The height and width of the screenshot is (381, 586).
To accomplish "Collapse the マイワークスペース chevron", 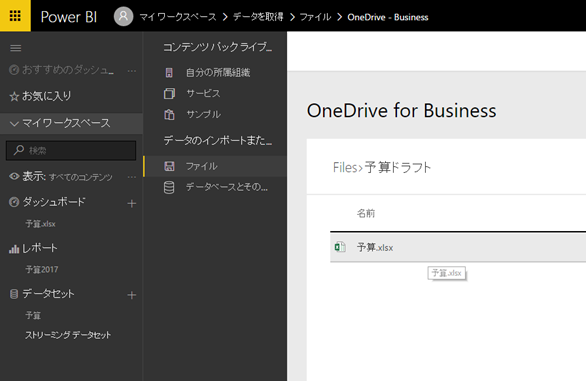I will click(14, 123).
